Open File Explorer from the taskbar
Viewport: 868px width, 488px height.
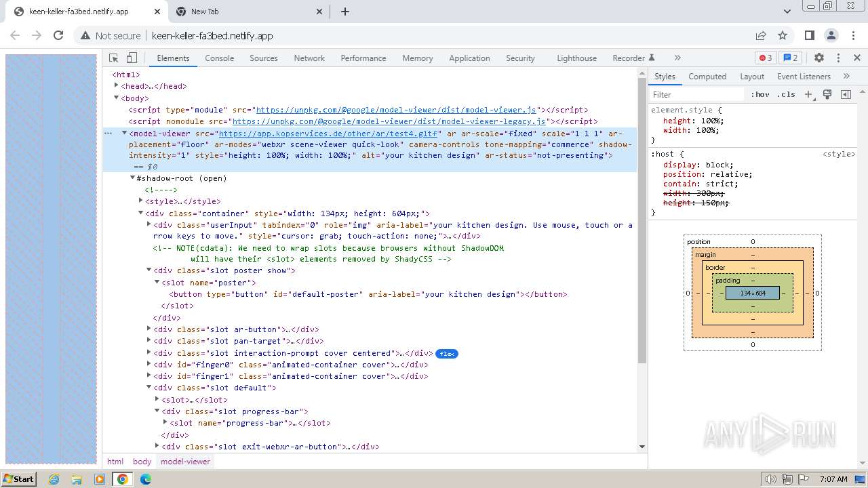click(x=77, y=479)
